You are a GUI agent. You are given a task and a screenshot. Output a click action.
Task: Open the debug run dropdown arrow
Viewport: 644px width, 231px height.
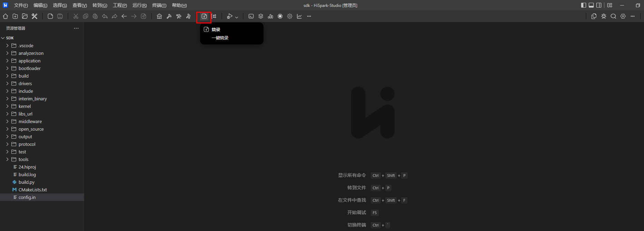(237, 17)
